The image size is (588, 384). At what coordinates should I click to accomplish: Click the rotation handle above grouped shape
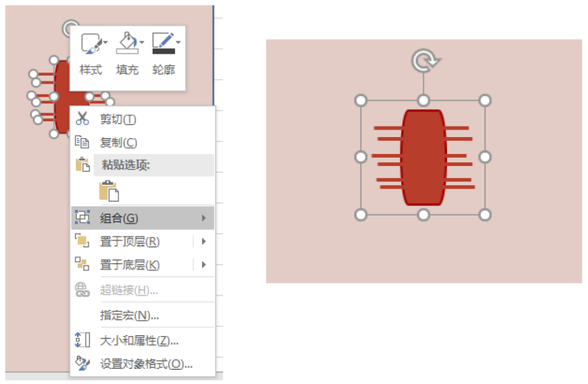pyautogui.click(x=425, y=61)
